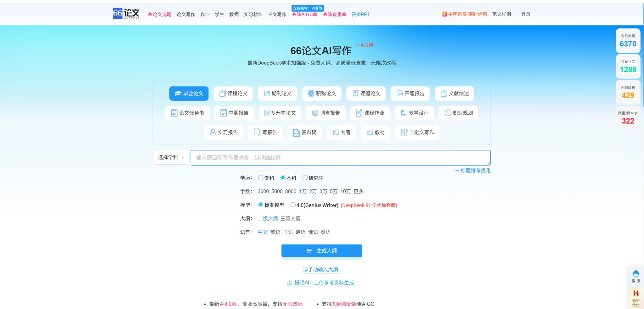Viewport: 644px width, 309px height.
Task: Open 自定义写作 with sliders icon
Action: [x=417, y=133]
